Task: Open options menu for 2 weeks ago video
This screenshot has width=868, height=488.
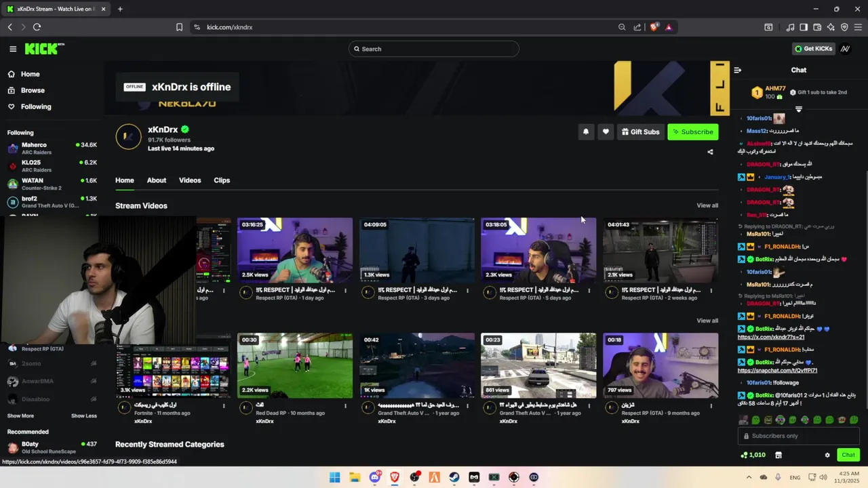Action: pos(711,291)
